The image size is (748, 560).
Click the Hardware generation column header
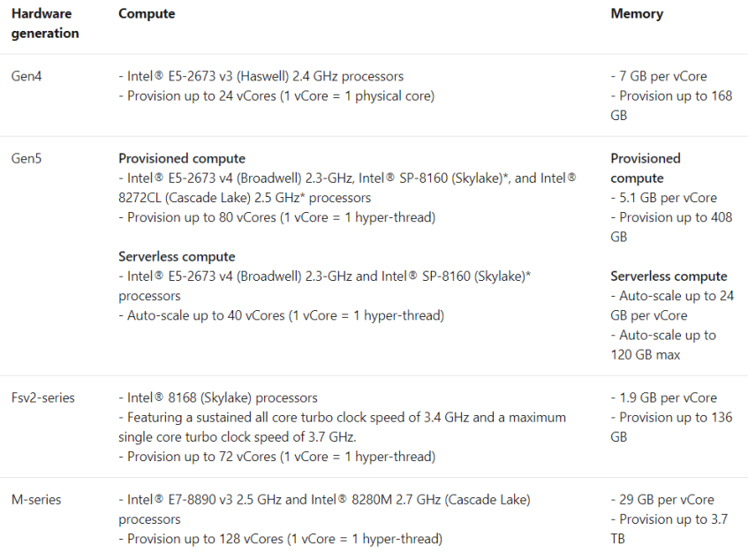pyautogui.click(x=45, y=23)
